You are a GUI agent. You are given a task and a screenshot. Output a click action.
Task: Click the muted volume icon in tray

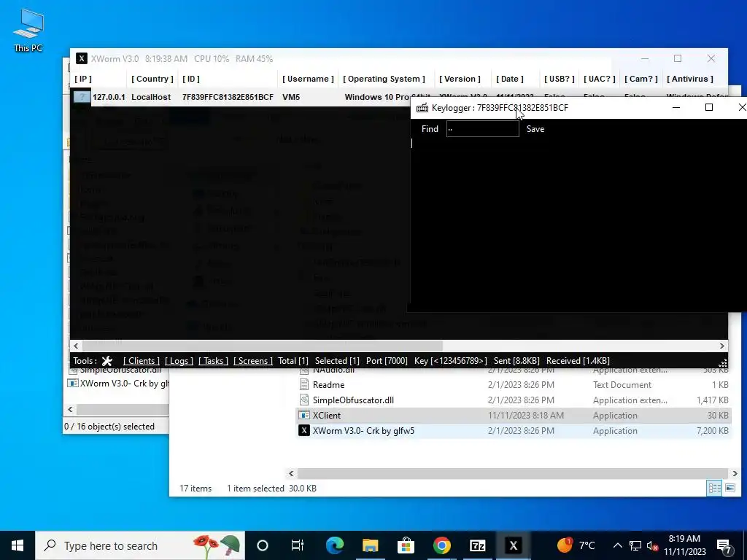(652, 546)
